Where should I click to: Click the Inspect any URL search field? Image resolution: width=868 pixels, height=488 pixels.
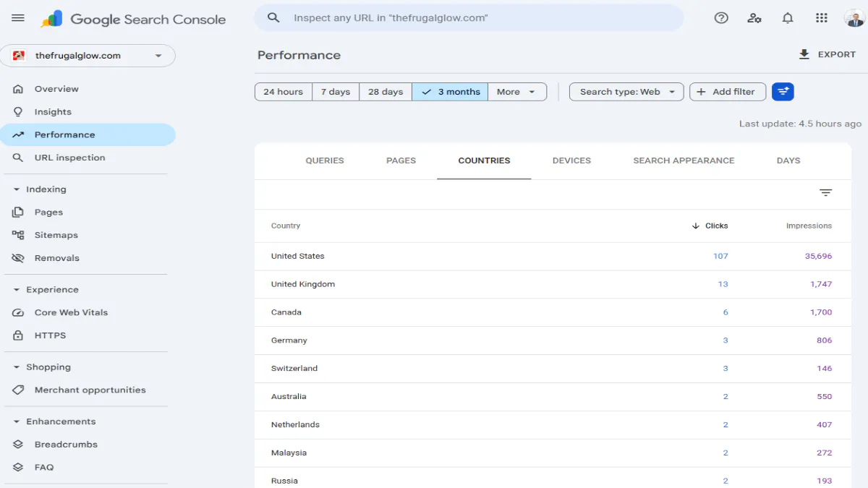469,18
